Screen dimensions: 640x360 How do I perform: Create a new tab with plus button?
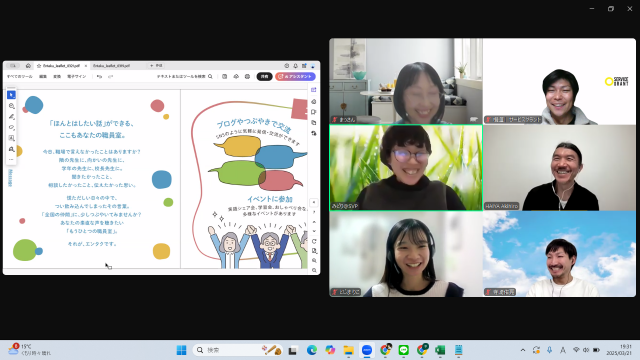point(151,66)
